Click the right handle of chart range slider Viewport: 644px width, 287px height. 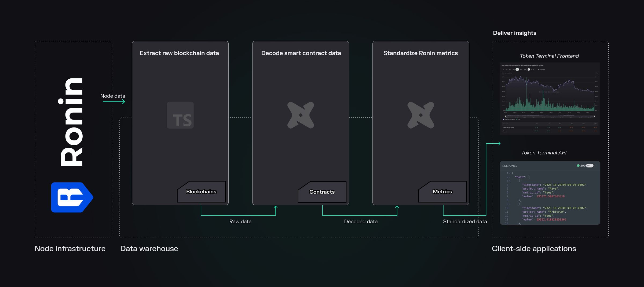594,116
